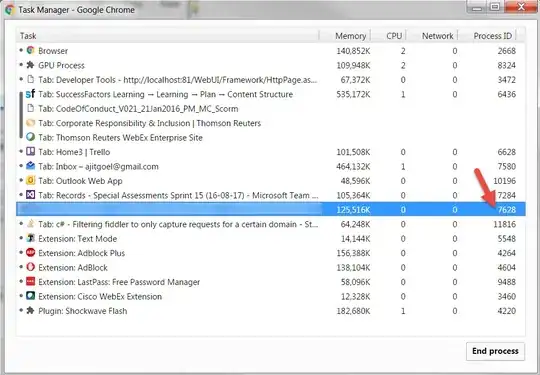The height and width of the screenshot is (375, 540).
Task: Click the Adblock Plus red ABP icon
Action: point(31,253)
